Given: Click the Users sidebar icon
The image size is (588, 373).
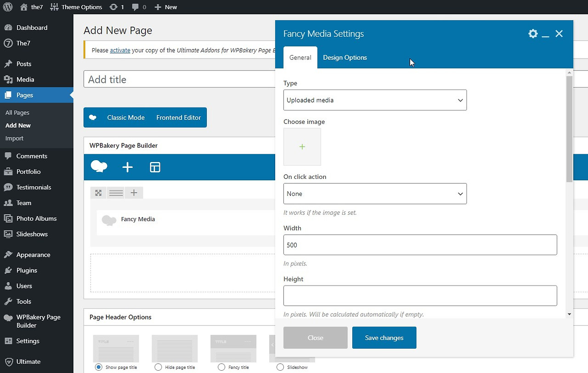Looking at the screenshot, I should click(x=8, y=287).
